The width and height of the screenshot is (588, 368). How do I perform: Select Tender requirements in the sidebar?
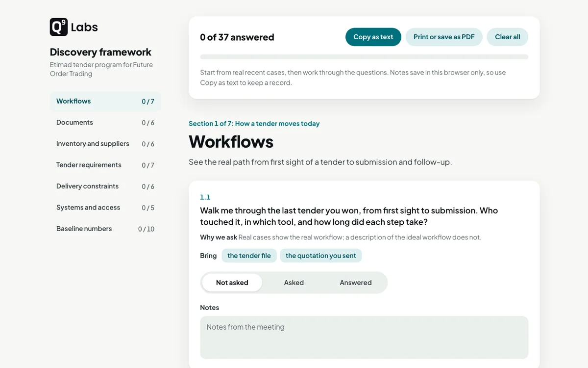pos(105,165)
